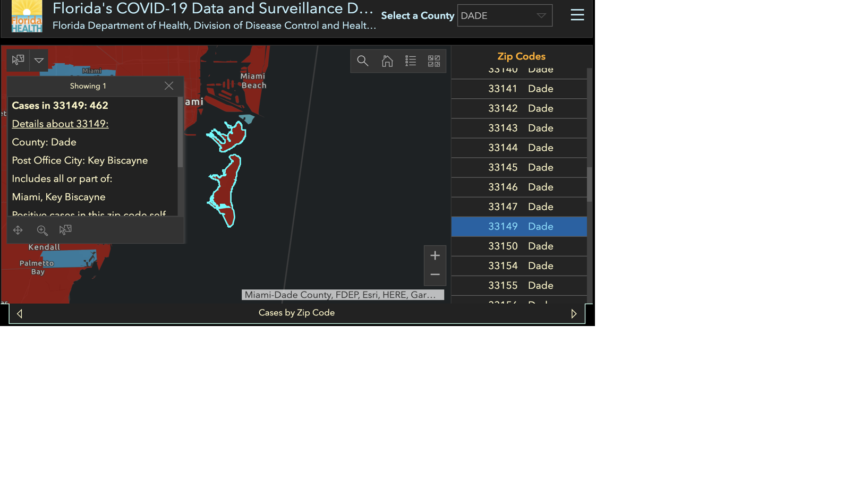Open the basemap gallery grid icon
Screen dimensions: 868x488
pos(434,61)
